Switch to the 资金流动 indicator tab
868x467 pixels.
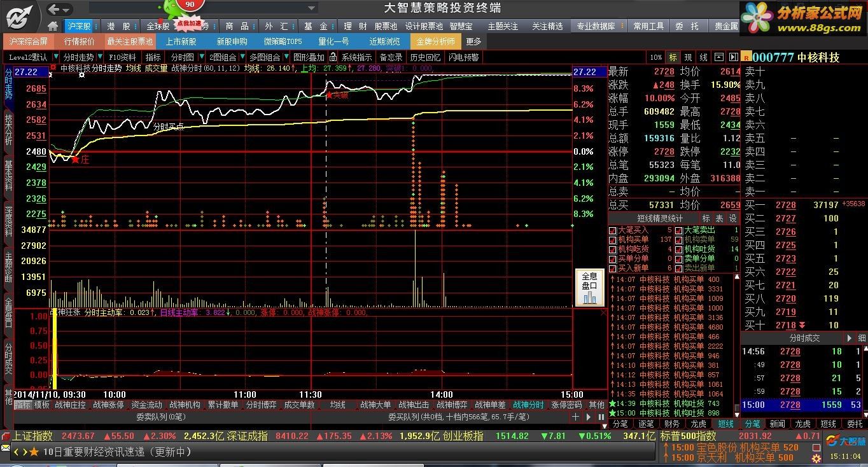tap(146, 405)
